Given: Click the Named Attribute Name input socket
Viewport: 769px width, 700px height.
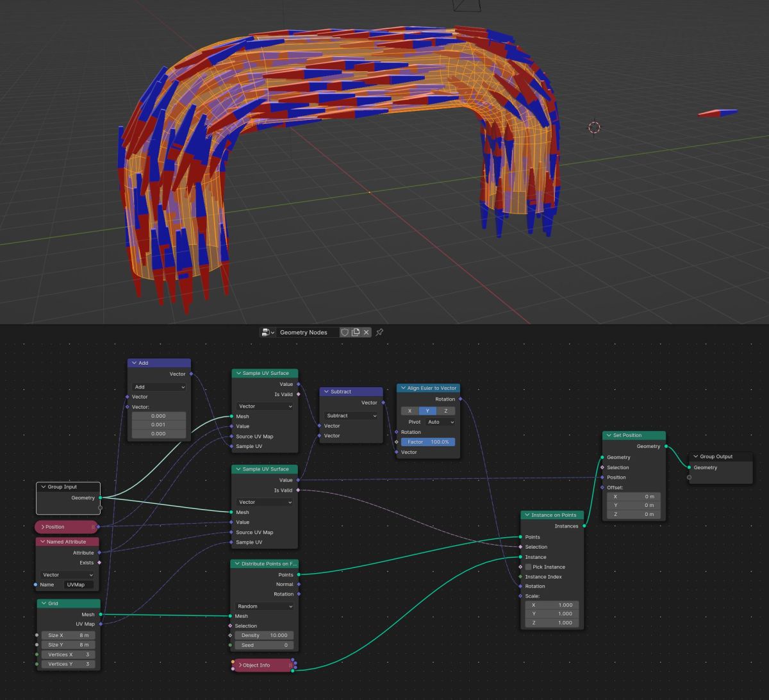Looking at the screenshot, I should coord(36,585).
